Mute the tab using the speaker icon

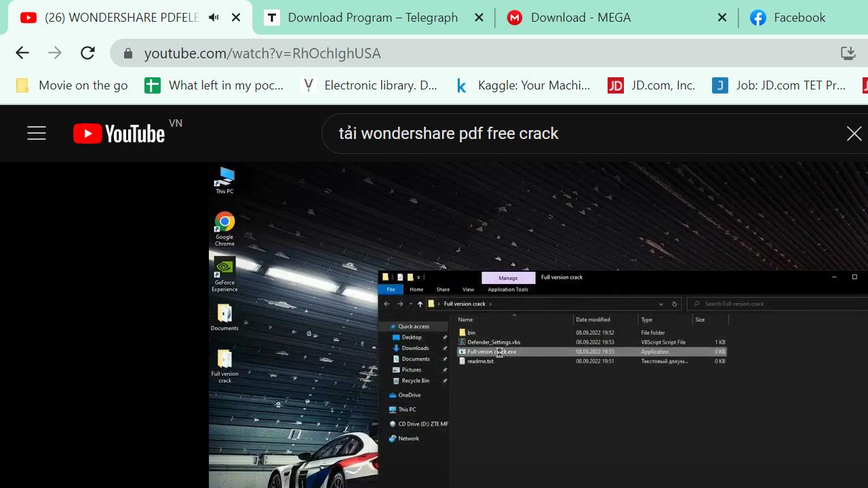214,18
